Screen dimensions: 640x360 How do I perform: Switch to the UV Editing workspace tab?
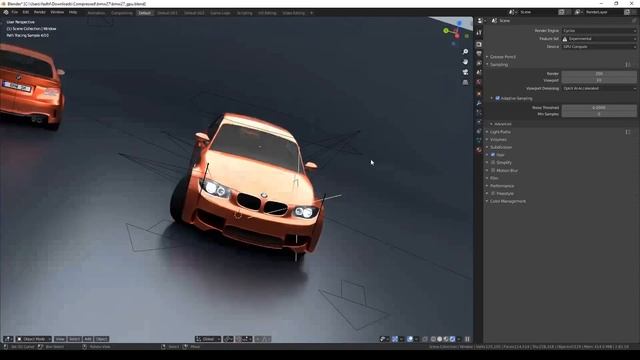(267, 13)
